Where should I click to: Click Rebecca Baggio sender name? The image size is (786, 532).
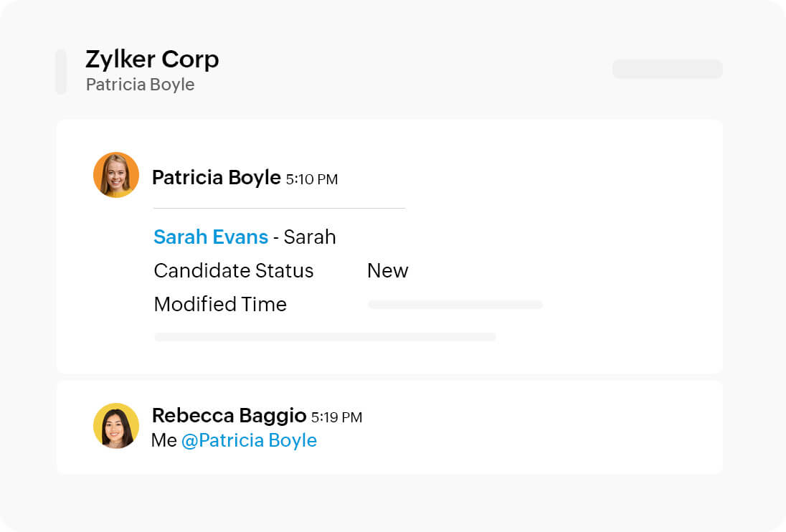(229, 416)
